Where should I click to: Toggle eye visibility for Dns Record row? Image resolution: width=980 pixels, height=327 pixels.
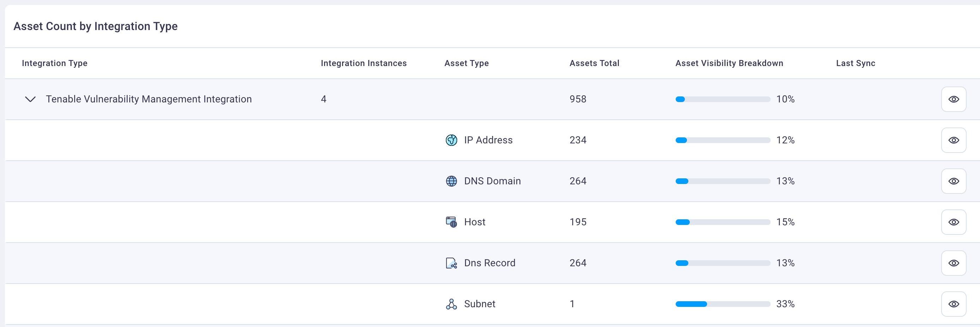coord(954,263)
